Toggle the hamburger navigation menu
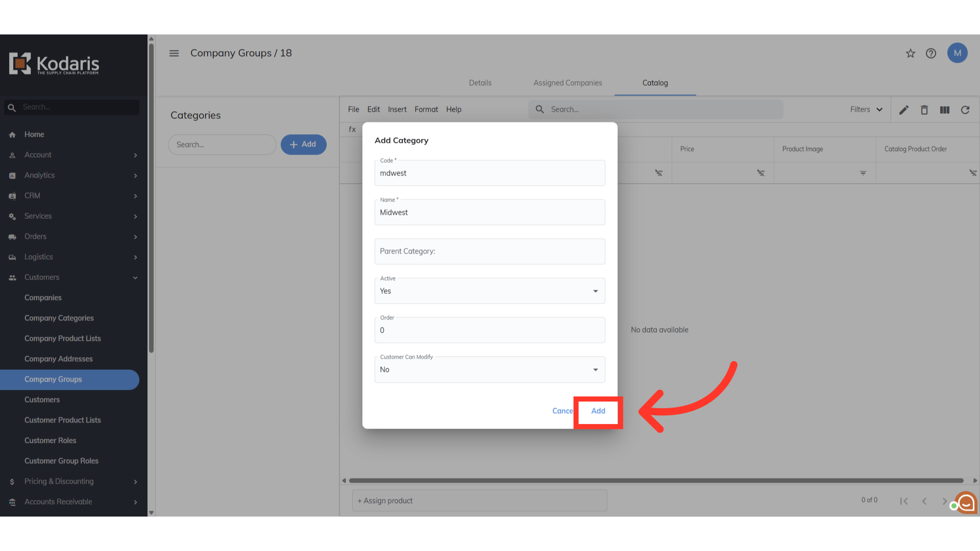 pyautogui.click(x=174, y=53)
